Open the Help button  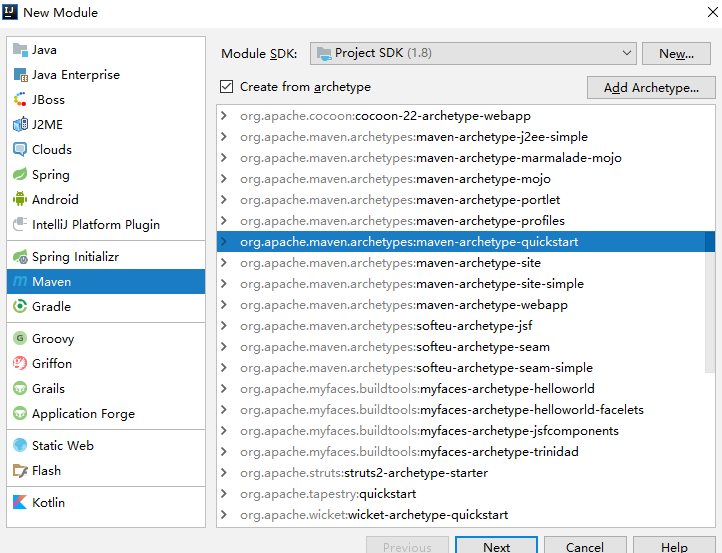(674, 545)
